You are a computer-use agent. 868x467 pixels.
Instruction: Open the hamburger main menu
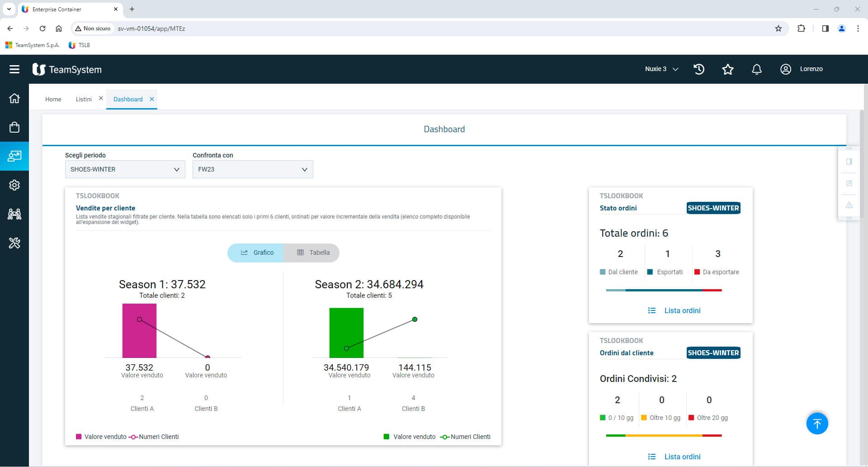[14, 69]
